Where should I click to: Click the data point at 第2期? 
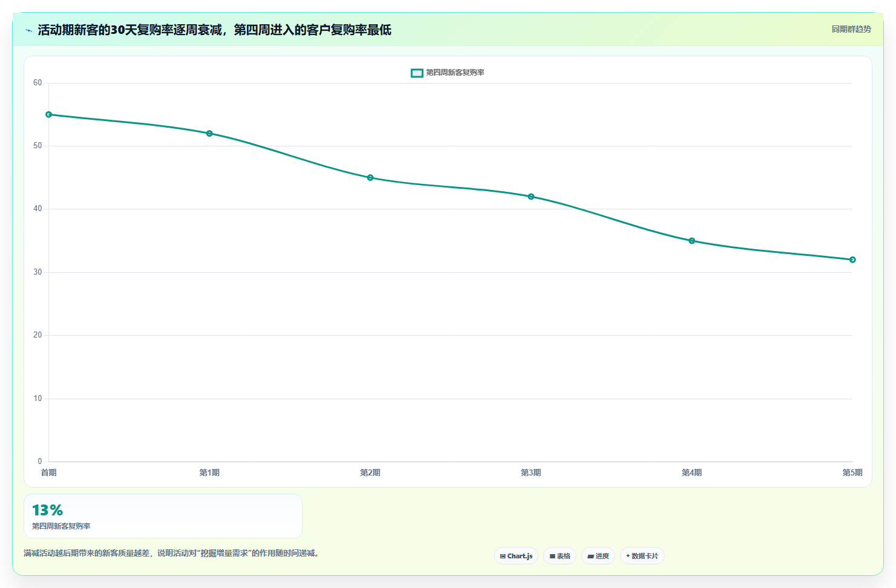371,178
